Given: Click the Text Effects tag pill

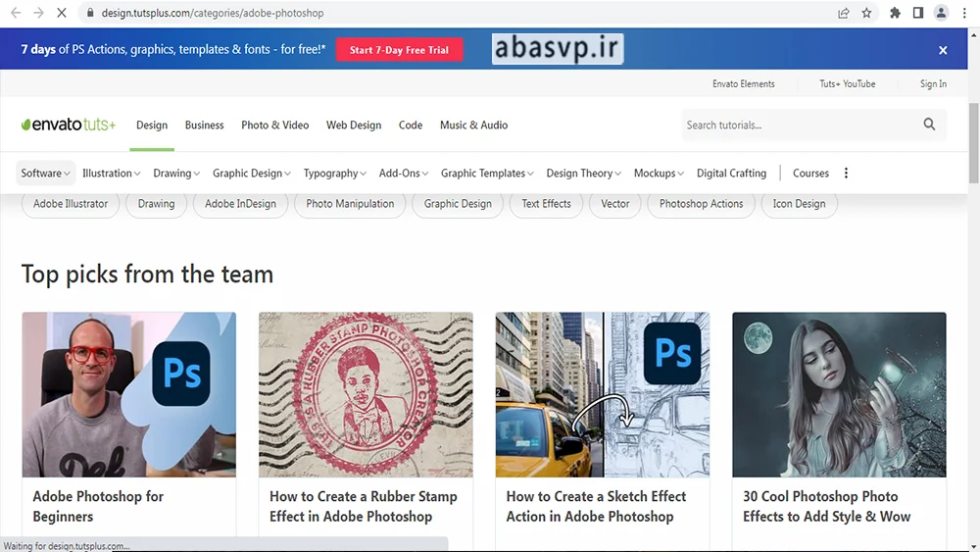Looking at the screenshot, I should point(546,204).
